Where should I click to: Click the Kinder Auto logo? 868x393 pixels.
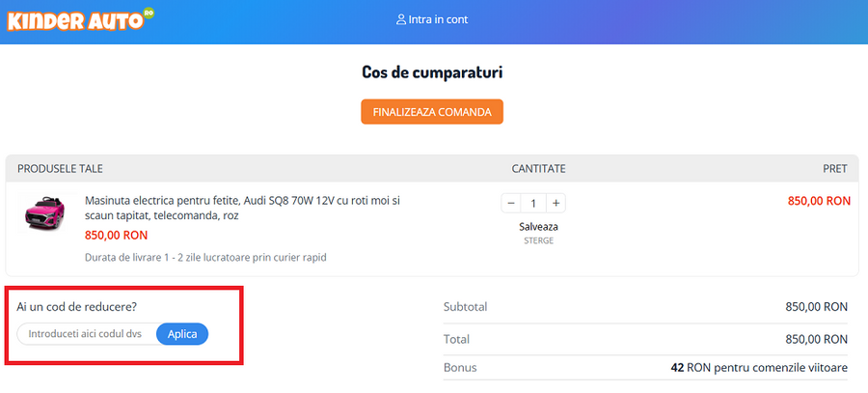pos(79,19)
